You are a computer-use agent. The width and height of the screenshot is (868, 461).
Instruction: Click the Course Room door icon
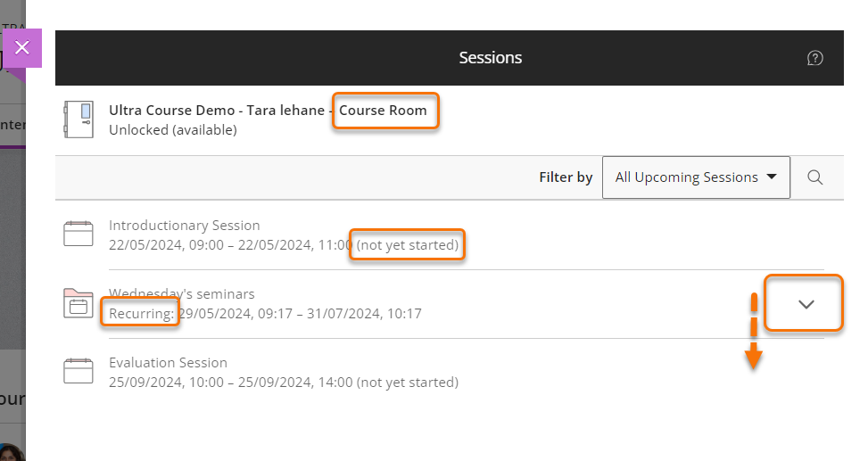click(79, 119)
